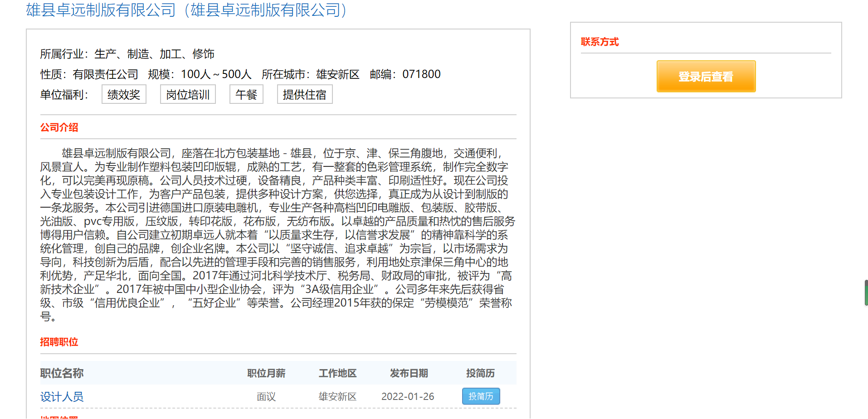Select the 绩效奖 benefit tag
Screen dimensions: 868x419
click(x=124, y=94)
